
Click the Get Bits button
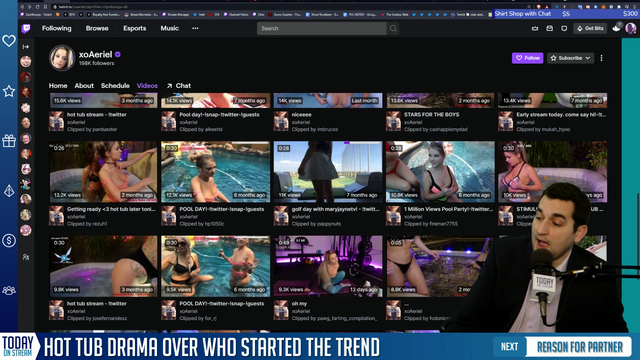click(590, 29)
